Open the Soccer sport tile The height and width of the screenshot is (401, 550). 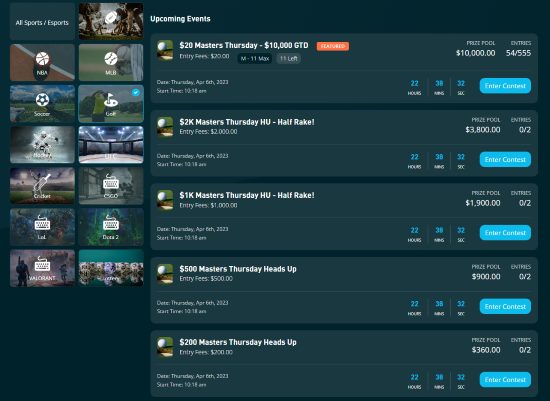click(x=42, y=103)
